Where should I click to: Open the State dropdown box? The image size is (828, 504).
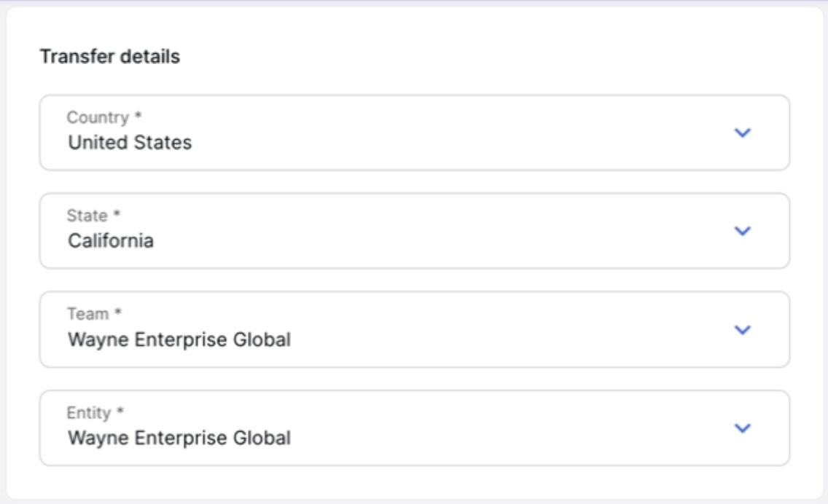click(x=415, y=231)
